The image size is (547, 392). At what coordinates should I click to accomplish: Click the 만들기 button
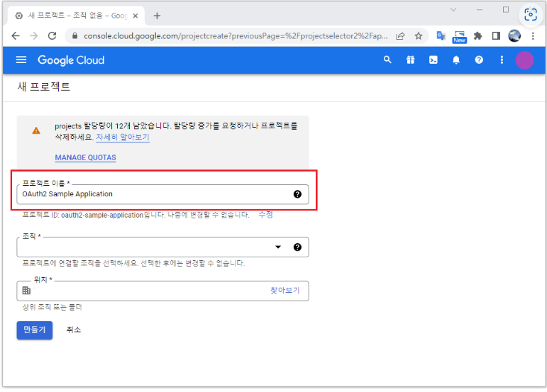pos(35,330)
